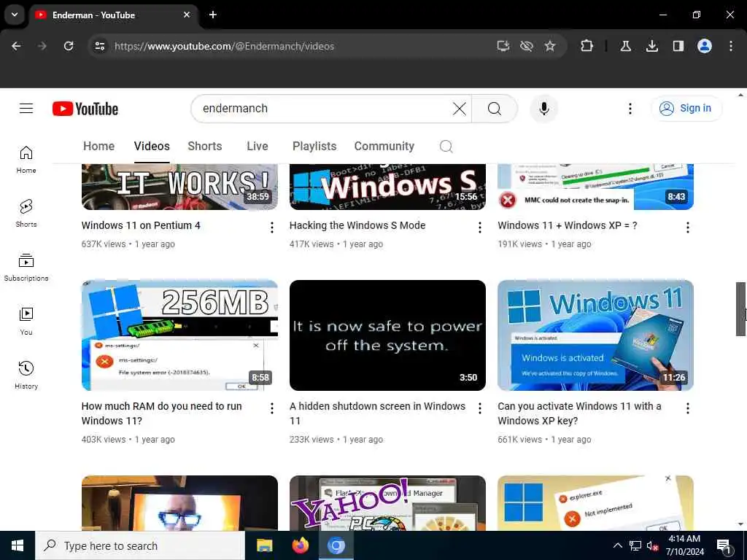
Task: Open action menu for Windows 11 + Windows XP
Action: point(687,227)
